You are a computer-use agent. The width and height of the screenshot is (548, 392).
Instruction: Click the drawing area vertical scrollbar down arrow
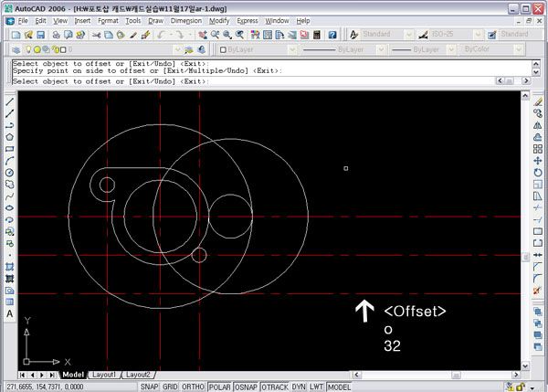[525, 366]
